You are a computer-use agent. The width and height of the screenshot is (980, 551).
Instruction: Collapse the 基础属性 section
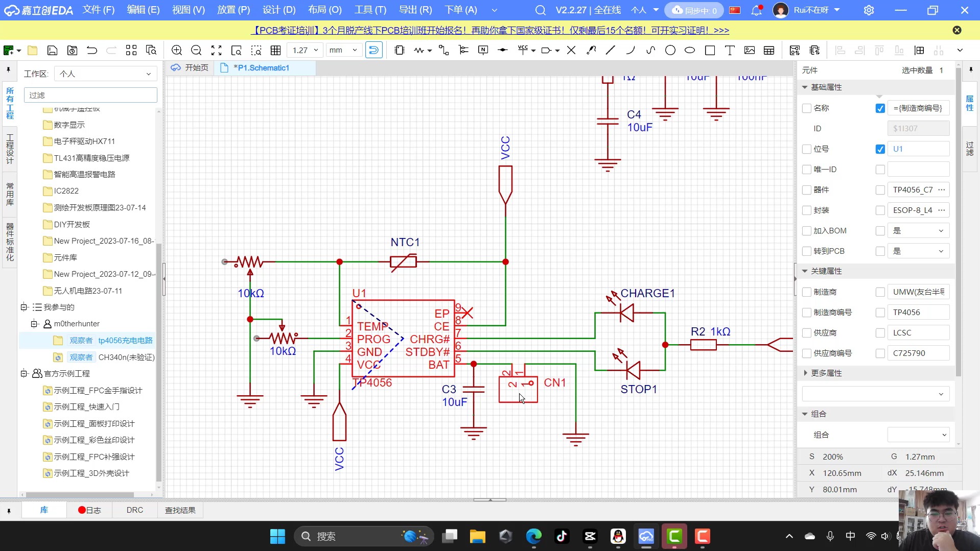(x=805, y=87)
